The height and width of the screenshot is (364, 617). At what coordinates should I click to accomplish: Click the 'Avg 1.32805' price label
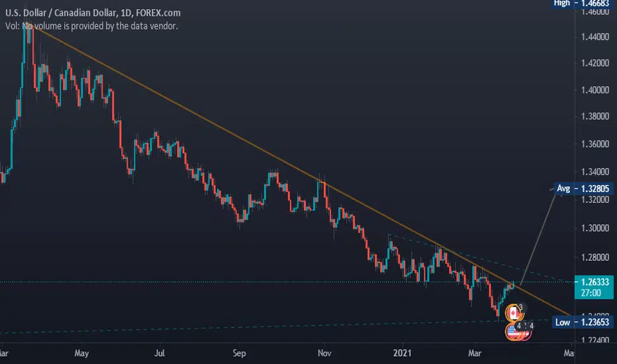click(583, 189)
